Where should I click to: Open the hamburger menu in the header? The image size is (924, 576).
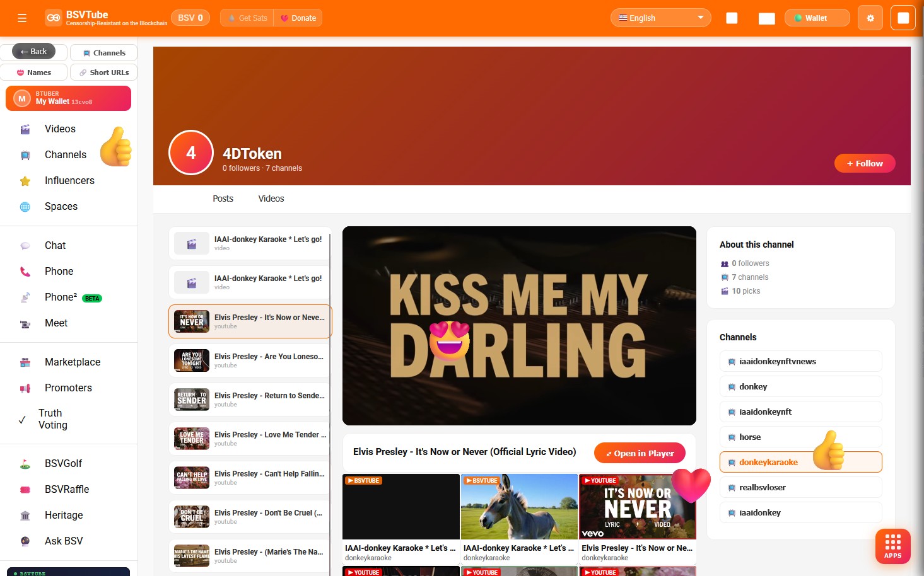pyautogui.click(x=22, y=18)
